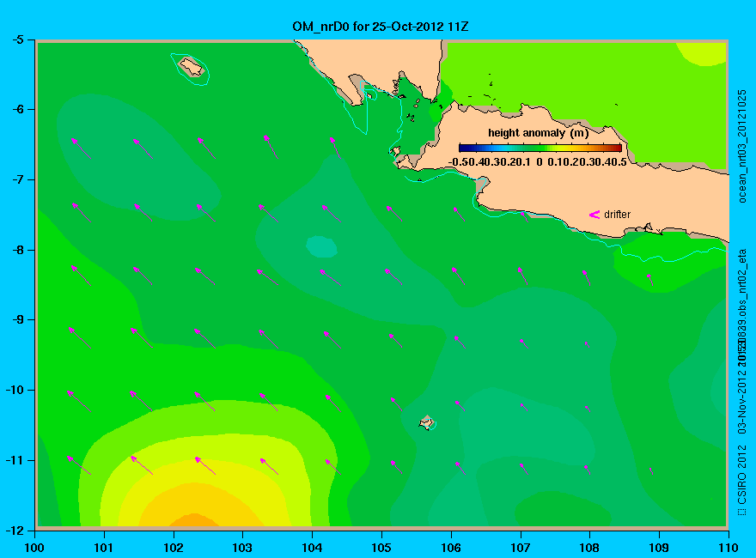
Task: Click the latitude tick label -7
Action: pyautogui.click(x=17, y=179)
